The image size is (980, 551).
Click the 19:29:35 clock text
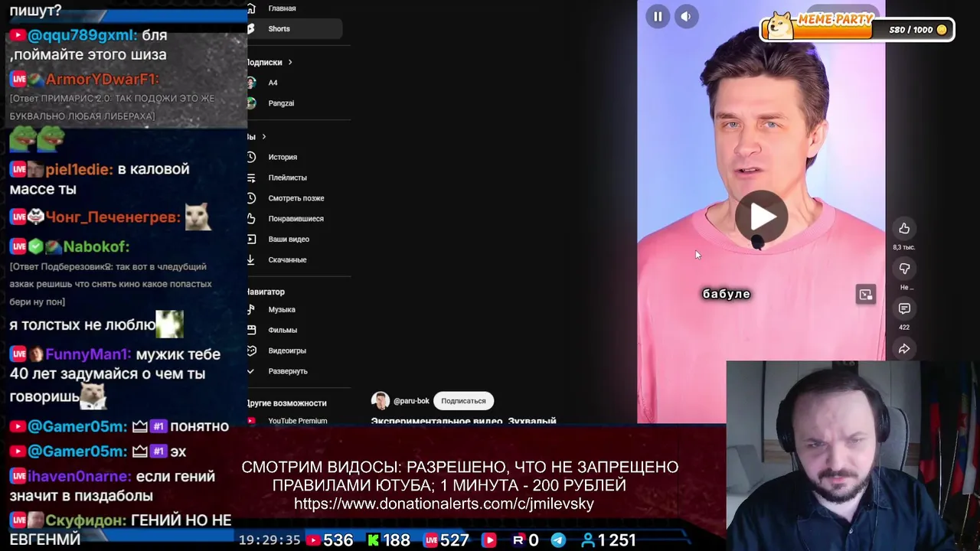pyautogui.click(x=269, y=540)
